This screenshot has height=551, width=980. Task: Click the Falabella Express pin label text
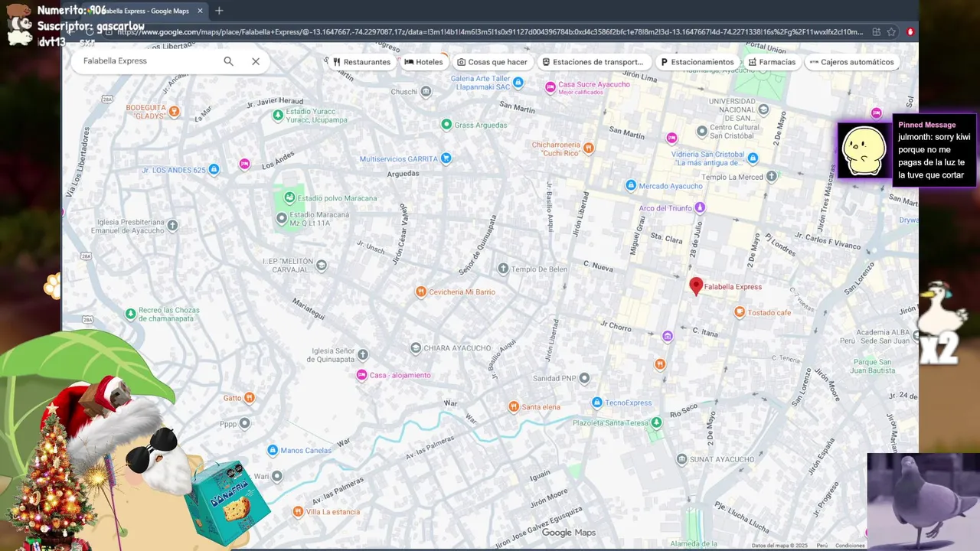click(x=733, y=287)
